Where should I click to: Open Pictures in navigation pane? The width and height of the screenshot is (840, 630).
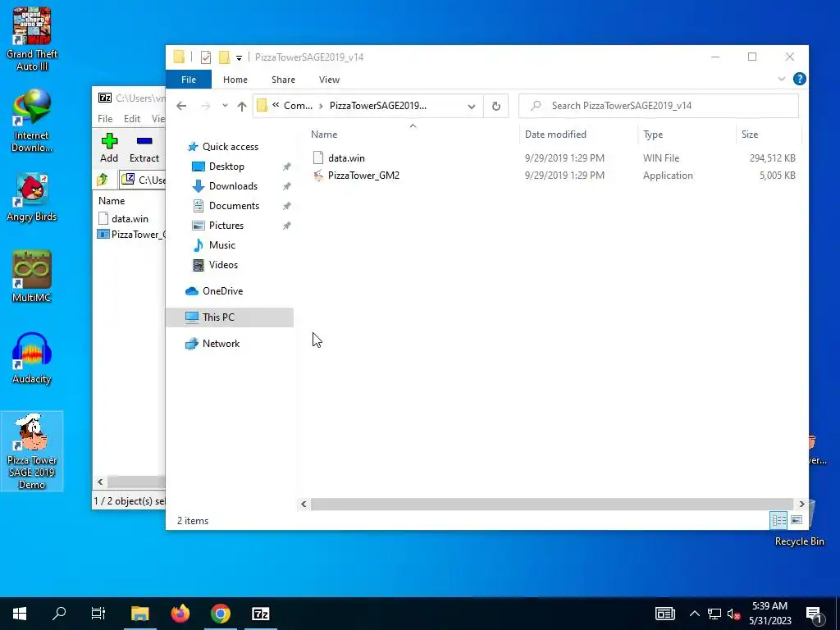pos(226,226)
